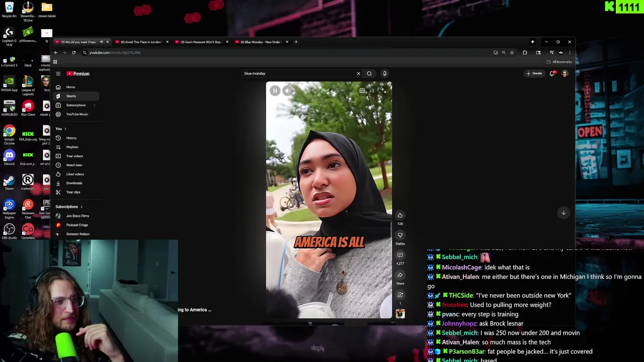Open Riot Client desktop shortcut
The width and height of the screenshot is (644, 362).
pyautogui.click(x=28, y=108)
